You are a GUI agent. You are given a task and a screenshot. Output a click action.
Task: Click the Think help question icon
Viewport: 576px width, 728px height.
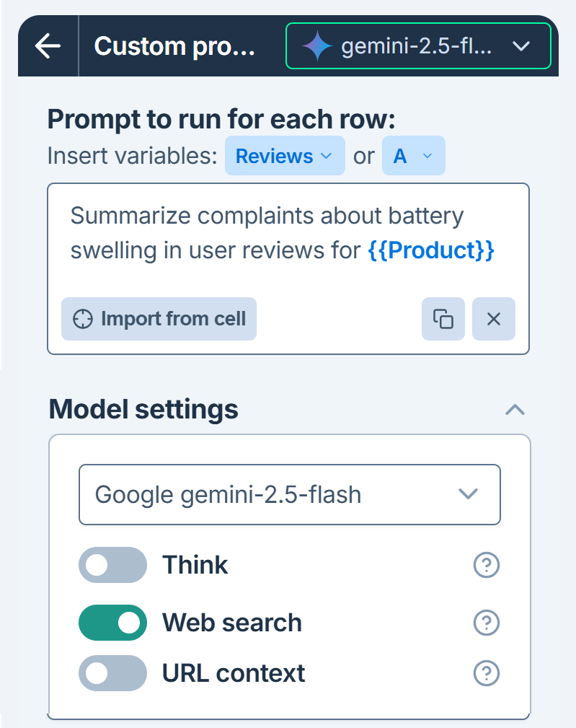tap(487, 565)
